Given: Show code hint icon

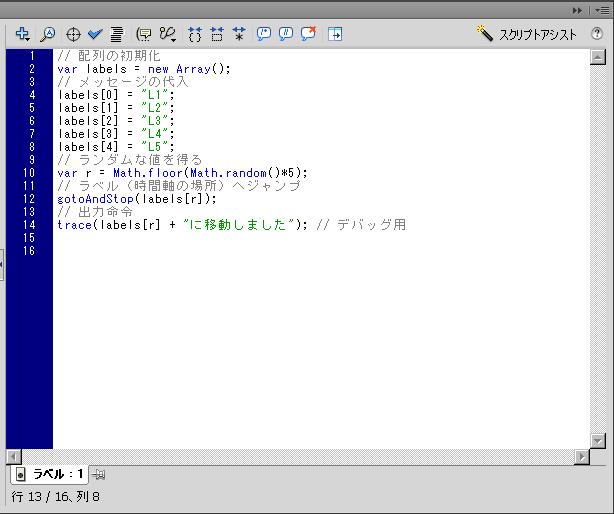Looking at the screenshot, I should coord(144,34).
